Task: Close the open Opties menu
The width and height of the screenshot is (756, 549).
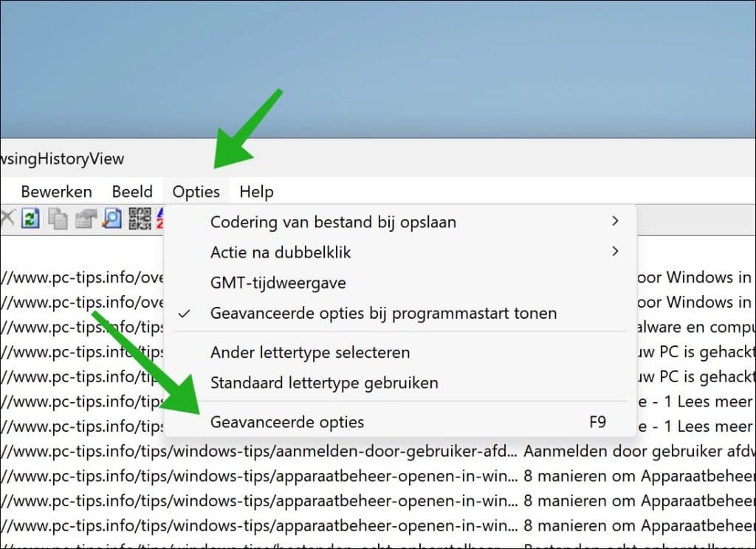Action: pyautogui.click(x=196, y=192)
